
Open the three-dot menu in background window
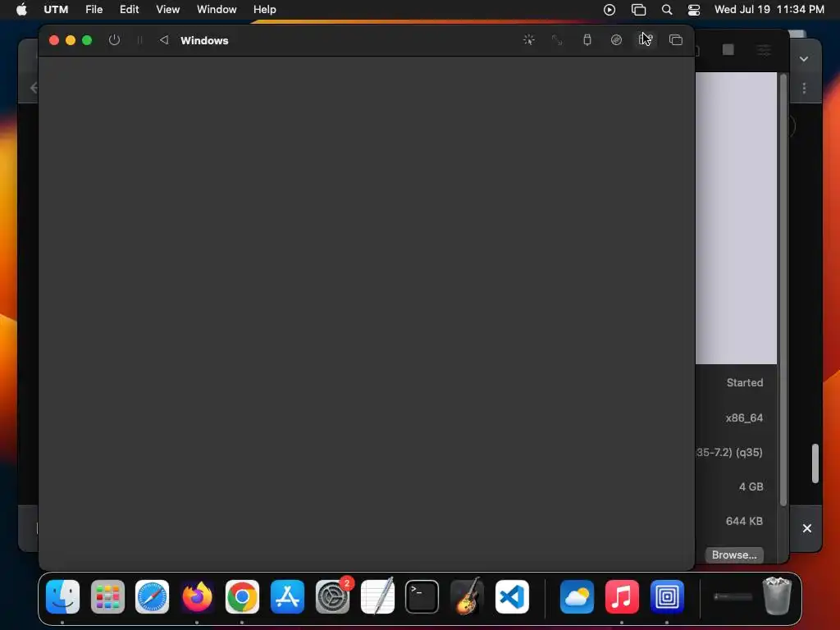tap(804, 89)
